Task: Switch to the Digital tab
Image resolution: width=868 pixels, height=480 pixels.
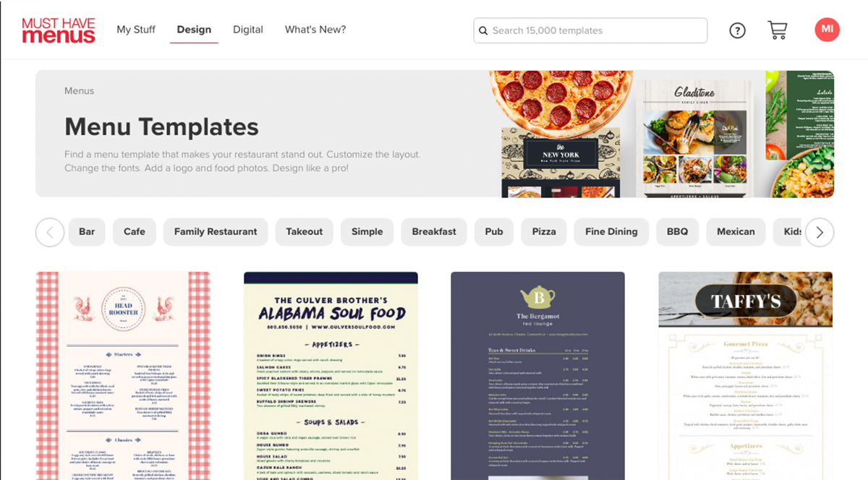Action: 248,30
